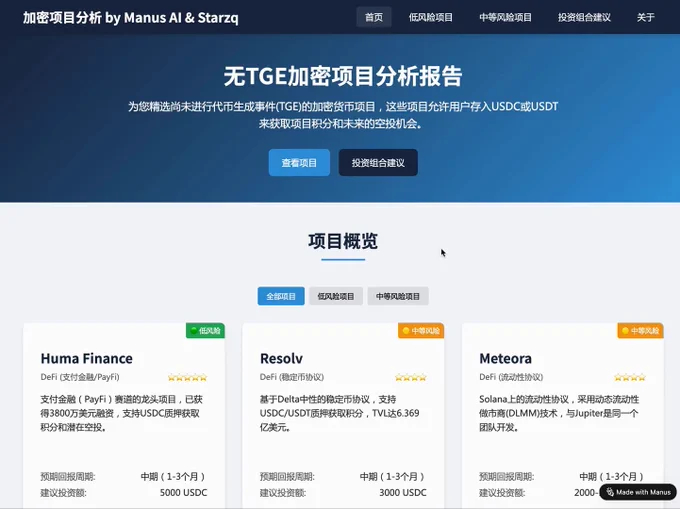
Task: Select the 低风险项目 filter tab
Action: (x=336, y=296)
